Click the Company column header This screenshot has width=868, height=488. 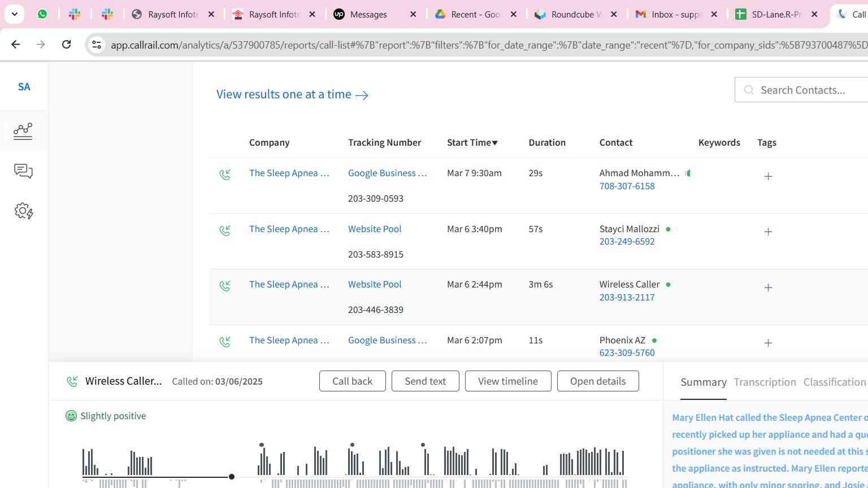point(270,142)
